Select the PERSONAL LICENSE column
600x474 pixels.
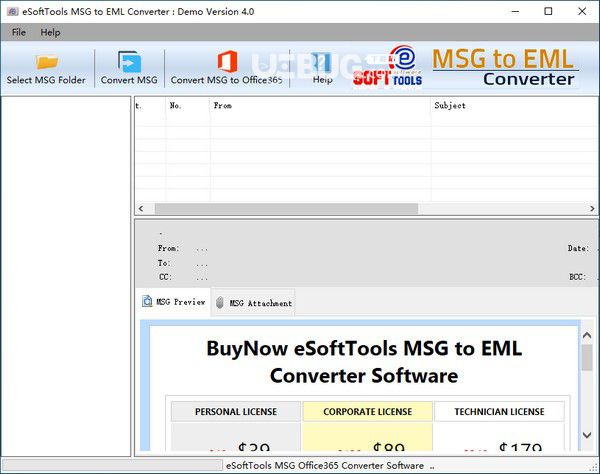[x=236, y=412]
